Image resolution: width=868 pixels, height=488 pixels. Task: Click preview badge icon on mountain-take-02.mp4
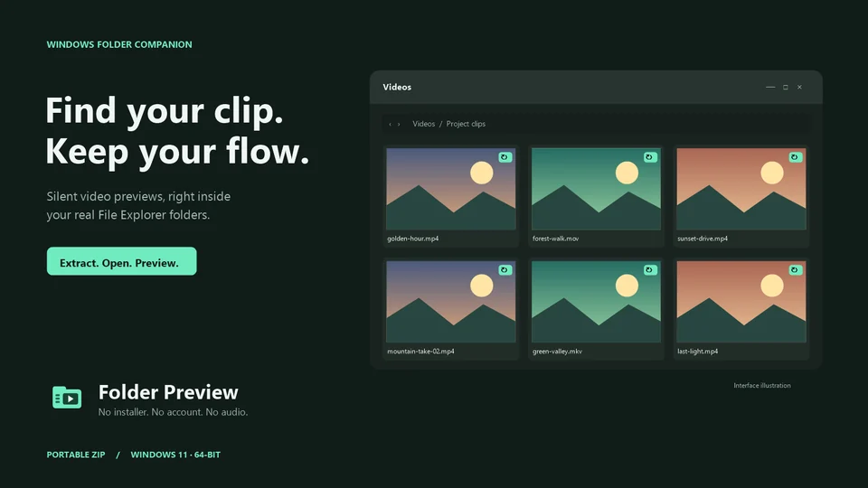click(x=505, y=270)
